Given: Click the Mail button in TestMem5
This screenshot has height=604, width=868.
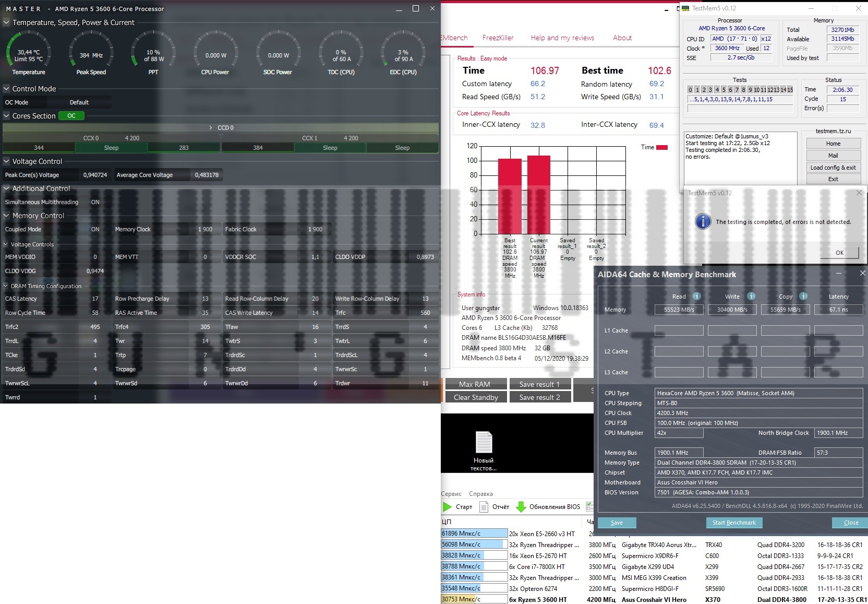Looking at the screenshot, I should [833, 156].
